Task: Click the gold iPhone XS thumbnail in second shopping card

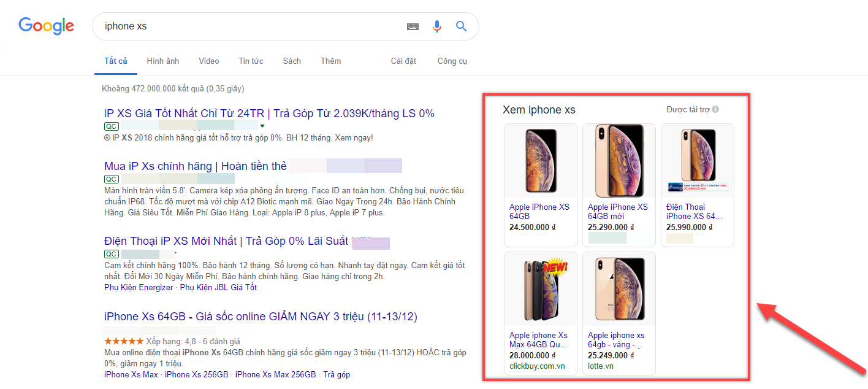Action: (619, 161)
